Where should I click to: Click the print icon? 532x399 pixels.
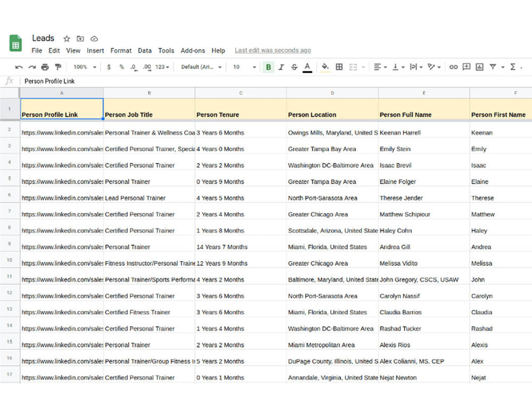click(x=45, y=67)
